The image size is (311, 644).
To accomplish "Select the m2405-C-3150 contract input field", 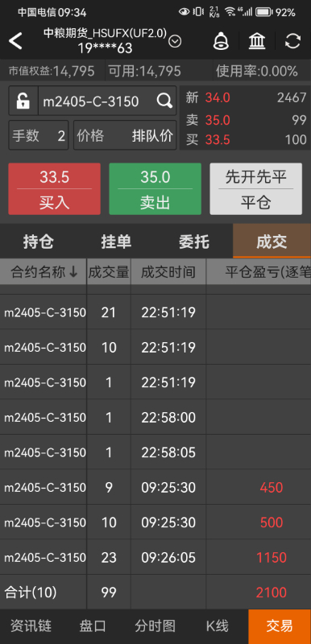I will 107,101.
